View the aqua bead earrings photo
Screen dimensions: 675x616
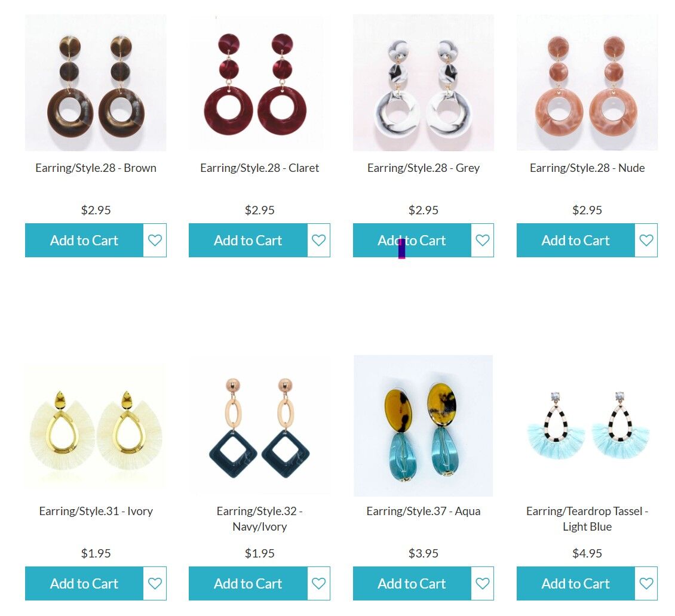[423, 426]
